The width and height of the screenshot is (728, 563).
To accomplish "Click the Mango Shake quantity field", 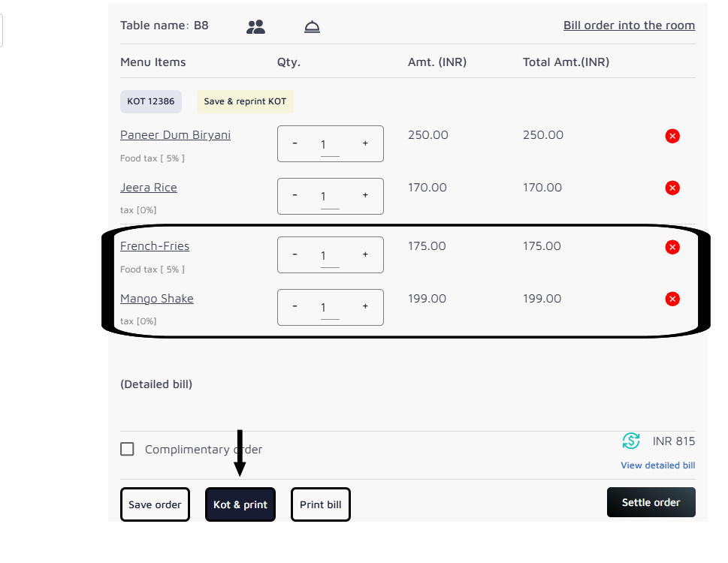I will point(329,308).
